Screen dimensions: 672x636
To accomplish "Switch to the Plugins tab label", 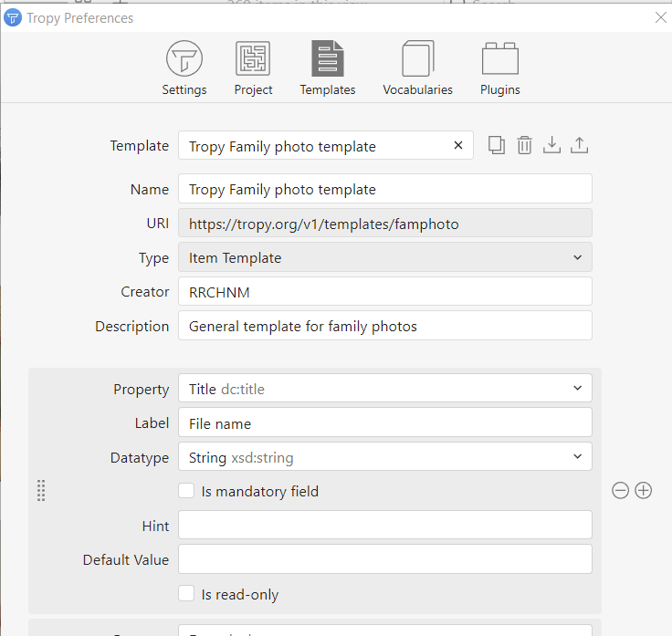I will point(500,90).
